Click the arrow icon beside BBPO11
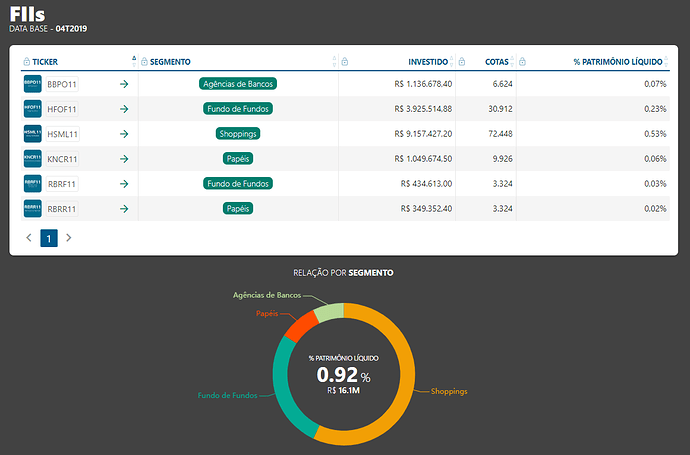The height and width of the screenshot is (455, 690). [x=124, y=84]
